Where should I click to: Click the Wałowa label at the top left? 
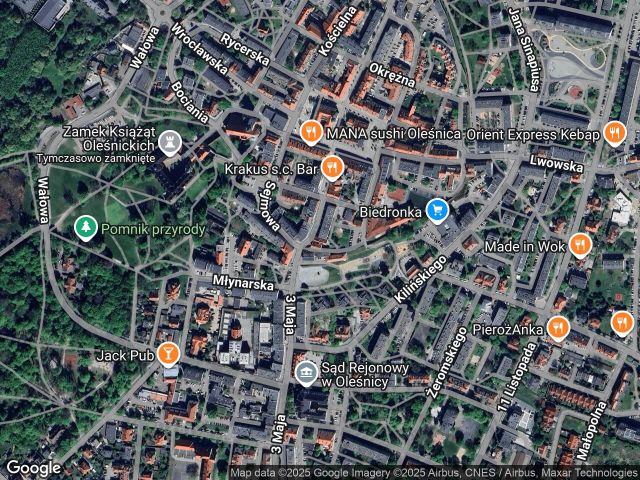pyautogui.click(x=144, y=47)
